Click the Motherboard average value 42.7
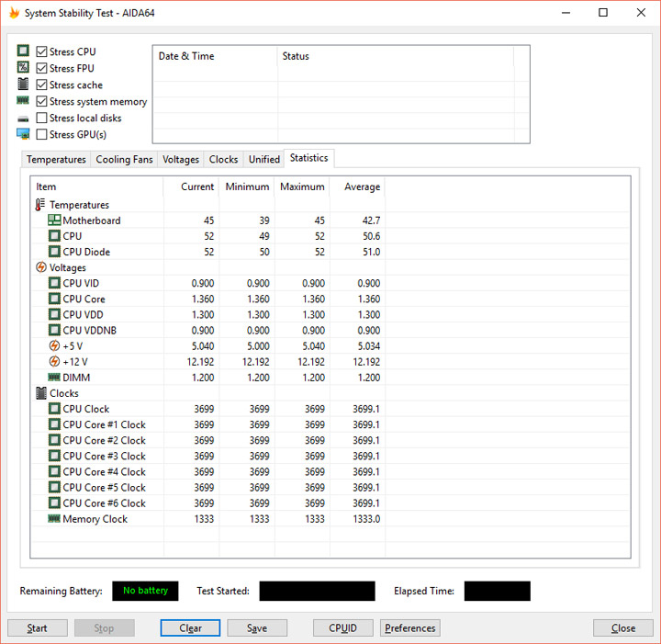The width and height of the screenshot is (661, 644). (x=371, y=220)
